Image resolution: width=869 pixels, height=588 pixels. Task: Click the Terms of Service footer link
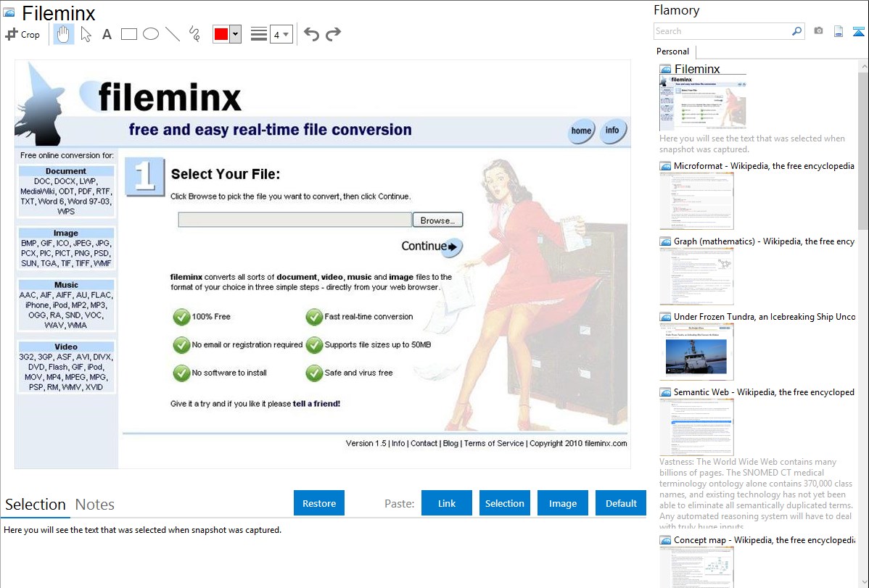click(x=494, y=443)
